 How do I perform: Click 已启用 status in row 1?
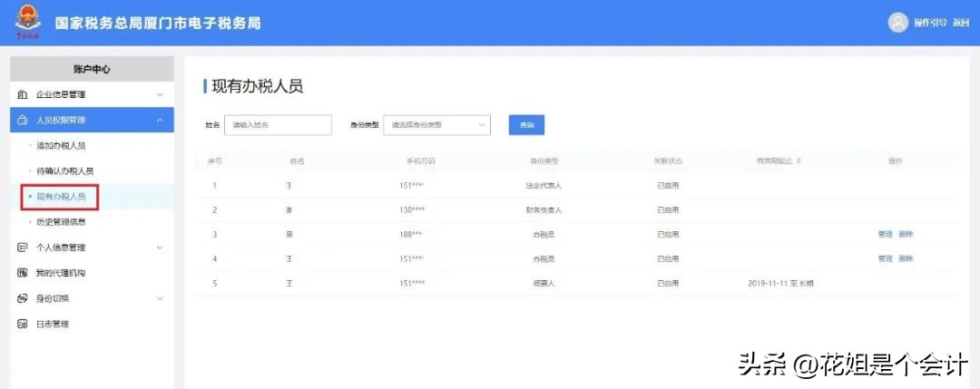[x=668, y=186]
